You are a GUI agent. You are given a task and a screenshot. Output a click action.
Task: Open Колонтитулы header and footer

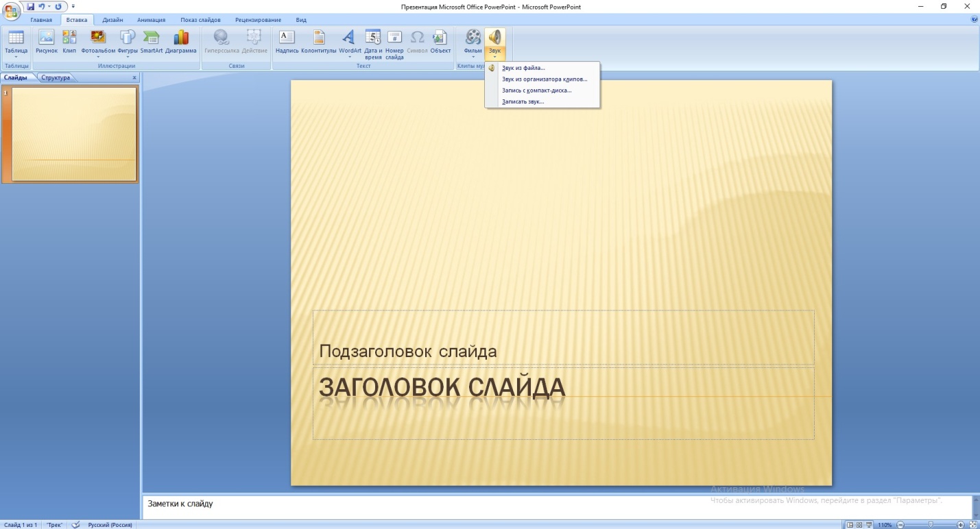coord(319,41)
